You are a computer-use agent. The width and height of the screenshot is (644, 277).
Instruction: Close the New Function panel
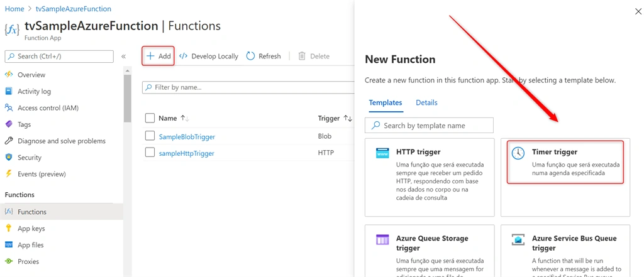click(x=638, y=11)
